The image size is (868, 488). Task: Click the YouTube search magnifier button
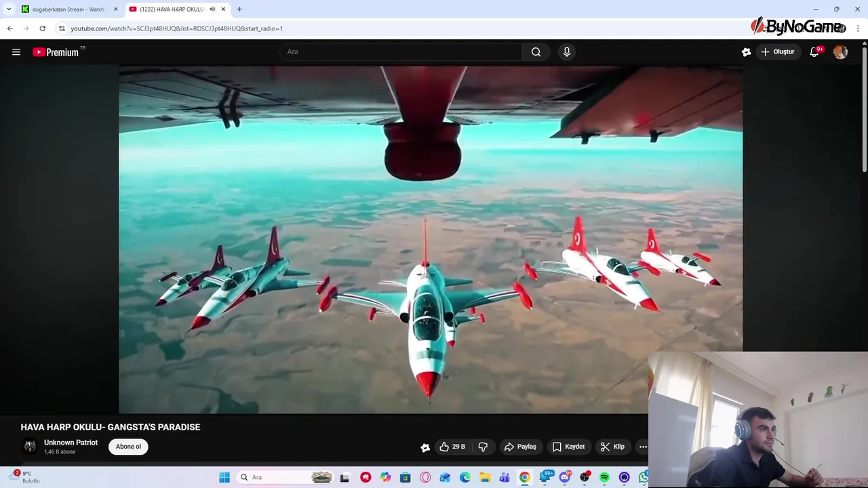(536, 52)
